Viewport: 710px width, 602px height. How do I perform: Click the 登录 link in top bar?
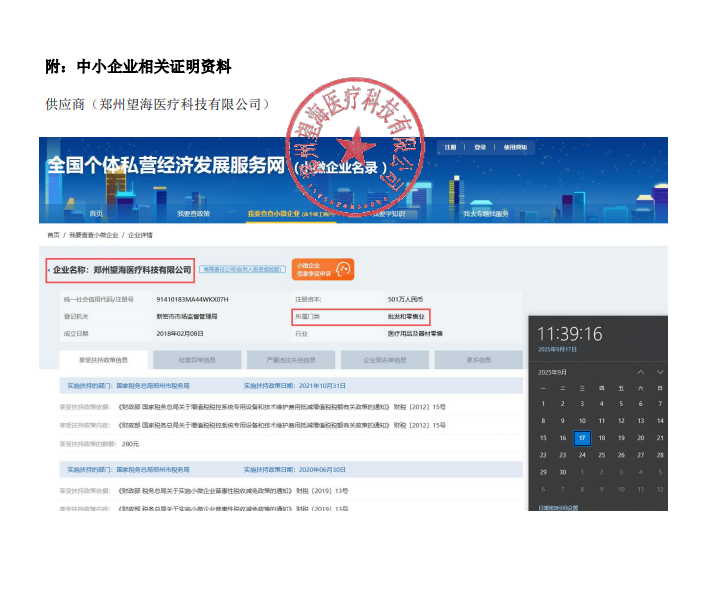pyautogui.click(x=481, y=147)
